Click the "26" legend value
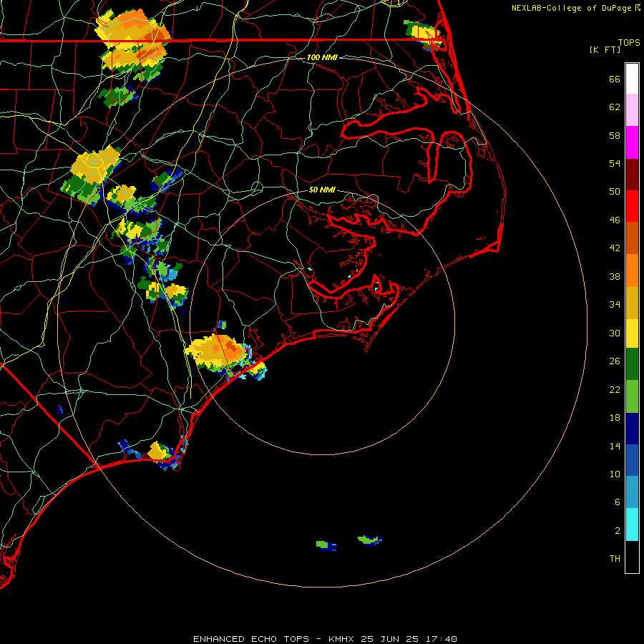Viewport: 644px width, 644px height. click(615, 361)
